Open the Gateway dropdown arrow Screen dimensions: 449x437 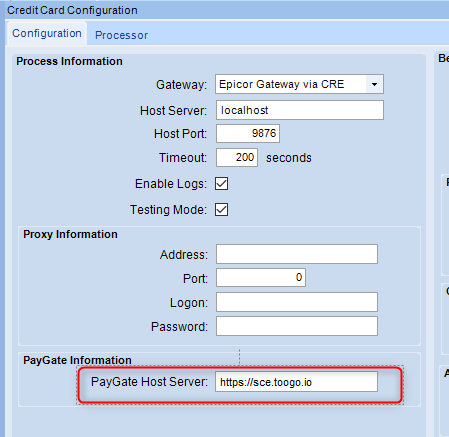pos(374,84)
